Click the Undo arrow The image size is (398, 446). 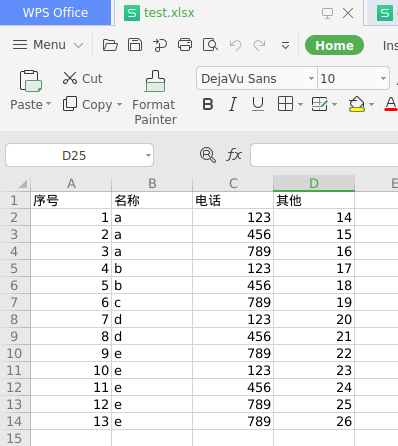pos(235,45)
